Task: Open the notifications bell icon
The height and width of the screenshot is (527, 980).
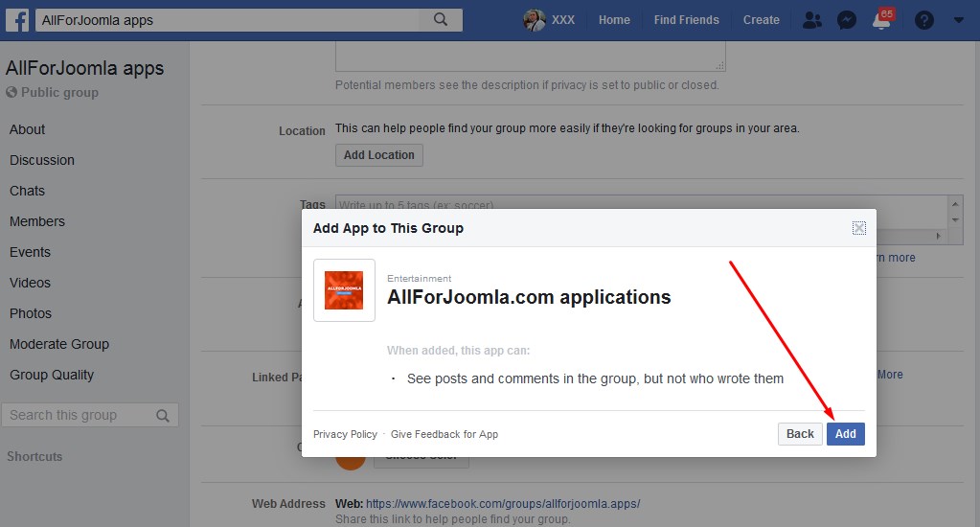Action: click(882, 21)
